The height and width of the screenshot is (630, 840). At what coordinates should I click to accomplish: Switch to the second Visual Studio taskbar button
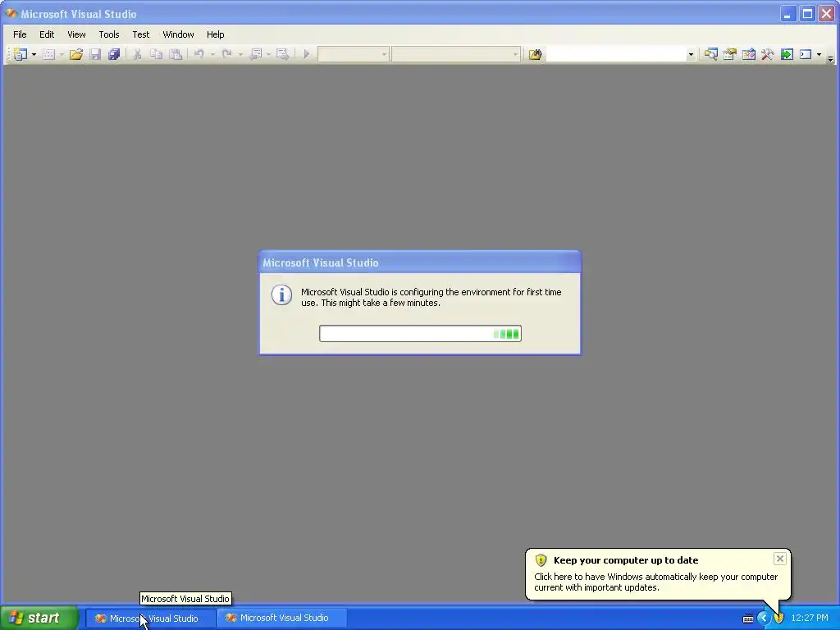(x=282, y=619)
